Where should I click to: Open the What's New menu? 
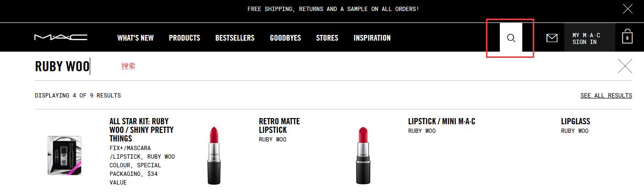[x=136, y=38]
